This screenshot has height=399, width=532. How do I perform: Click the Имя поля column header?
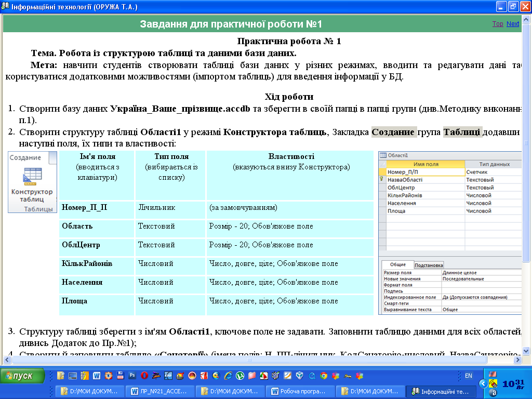pos(425,164)
